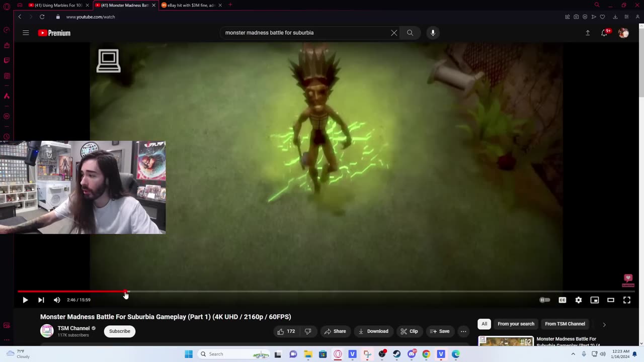Open YouTube upload create button
This screenshot has width=644, height=362.
click(588, 33)
